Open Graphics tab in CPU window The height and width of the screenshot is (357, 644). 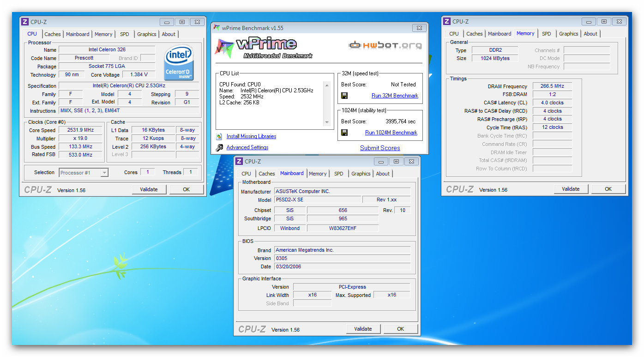(x=147, y=34)
